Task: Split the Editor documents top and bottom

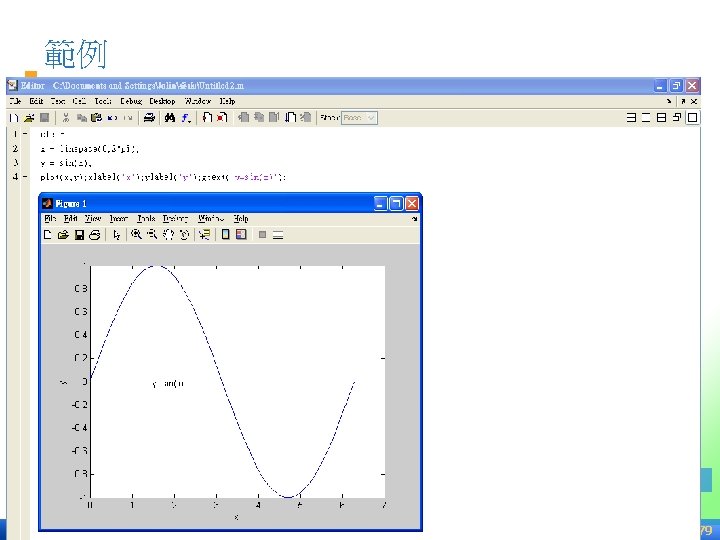Action: 661,118
